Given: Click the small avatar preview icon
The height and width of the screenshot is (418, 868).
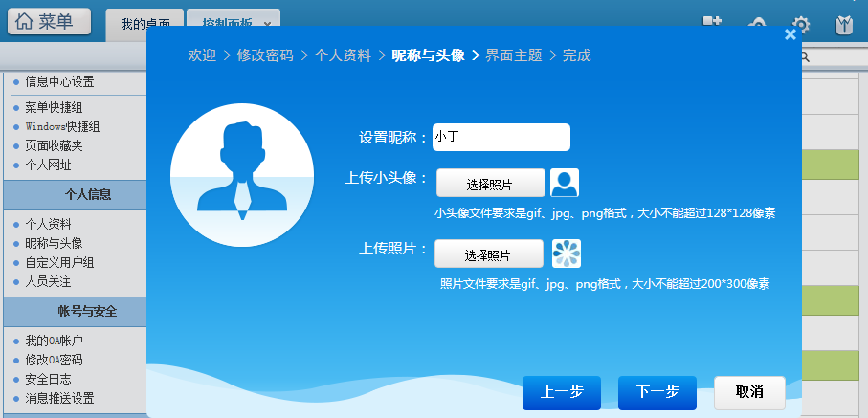Looking at the screenshot, I should pyautogui.click(x=565, y=183).
